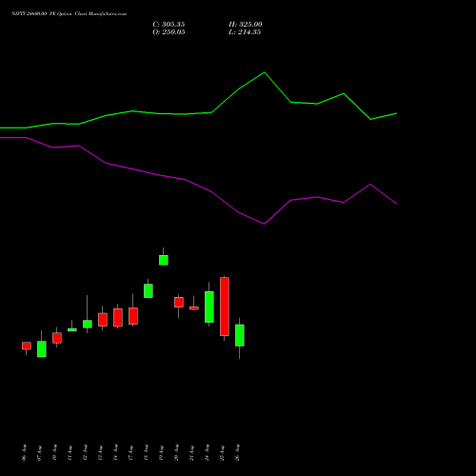This screenshot has width=476, height=476.
Task: Click the close value C: 305.35
Action: [169, 25]
